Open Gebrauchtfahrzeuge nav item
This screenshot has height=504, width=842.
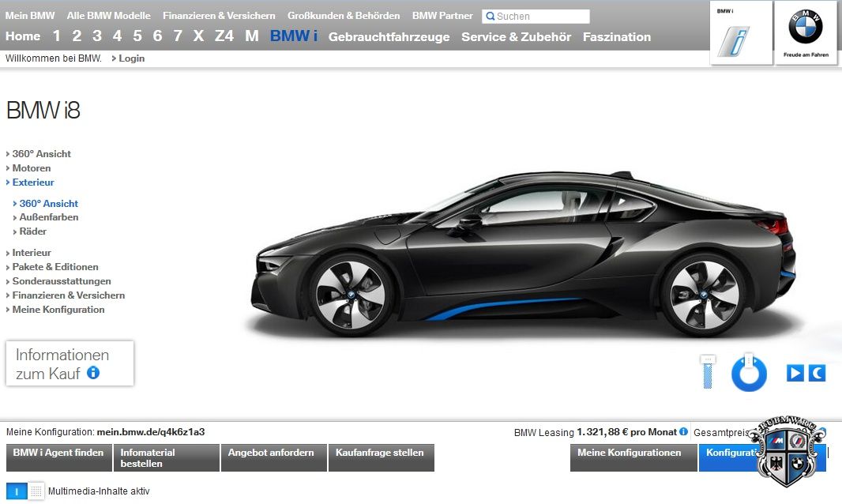click(389, 37)
